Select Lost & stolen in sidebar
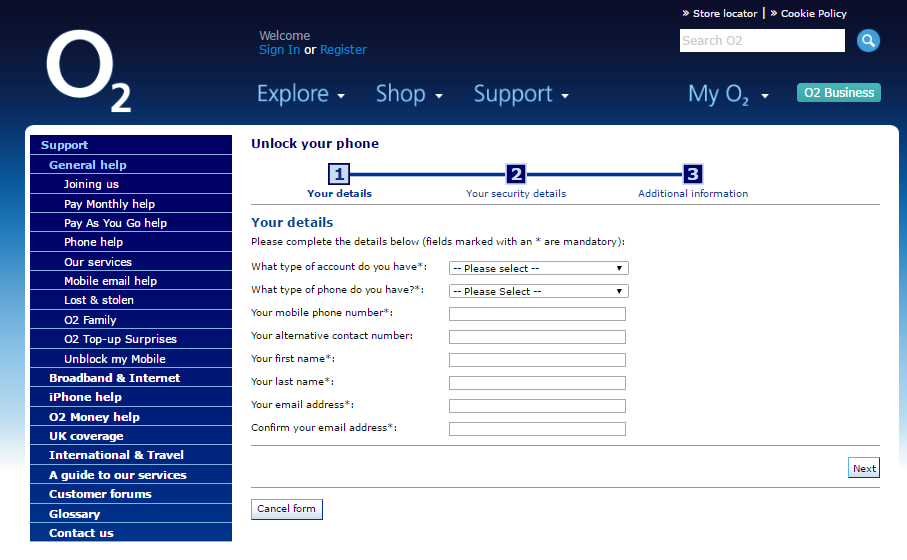The width and height of the screenshot is (907, 560). pyautogui.click(x=131, y=300)
